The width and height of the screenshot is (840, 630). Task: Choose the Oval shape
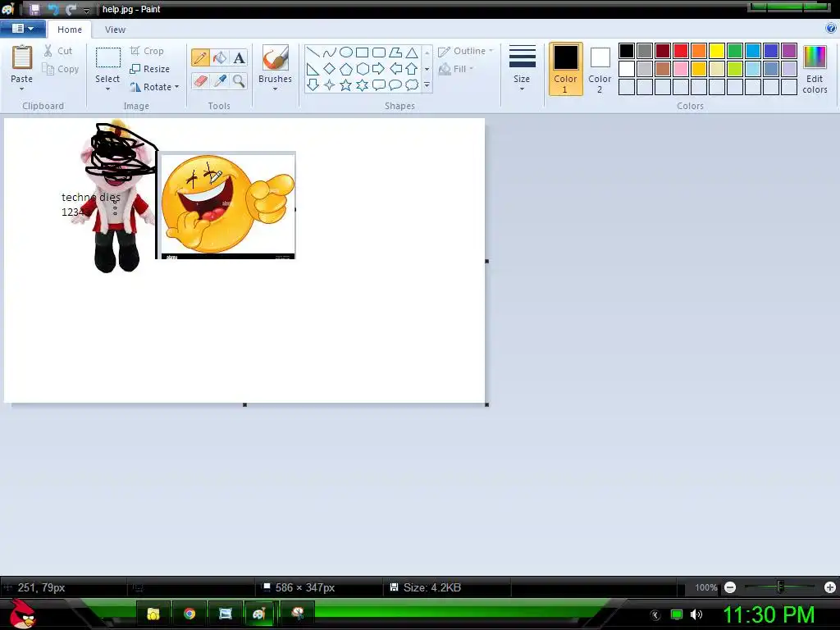click(x=346, y=52)
